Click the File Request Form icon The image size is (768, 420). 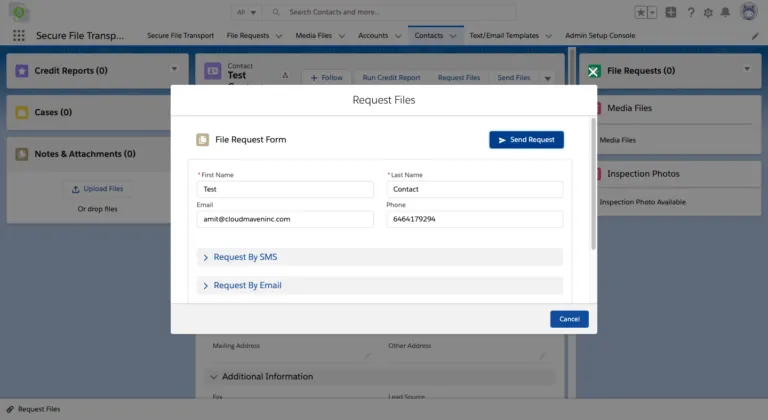coord(202,140)
